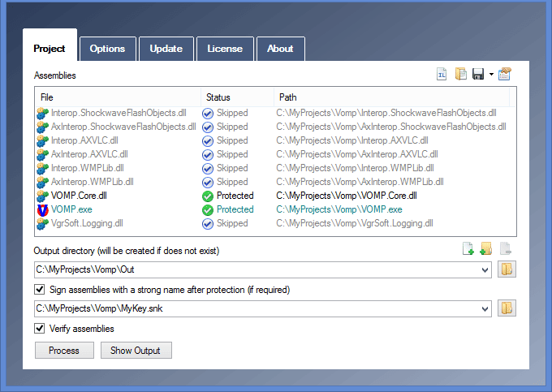Click the IL document icon
The width and height of the screenshot is (552, 392).
[442, 75]
